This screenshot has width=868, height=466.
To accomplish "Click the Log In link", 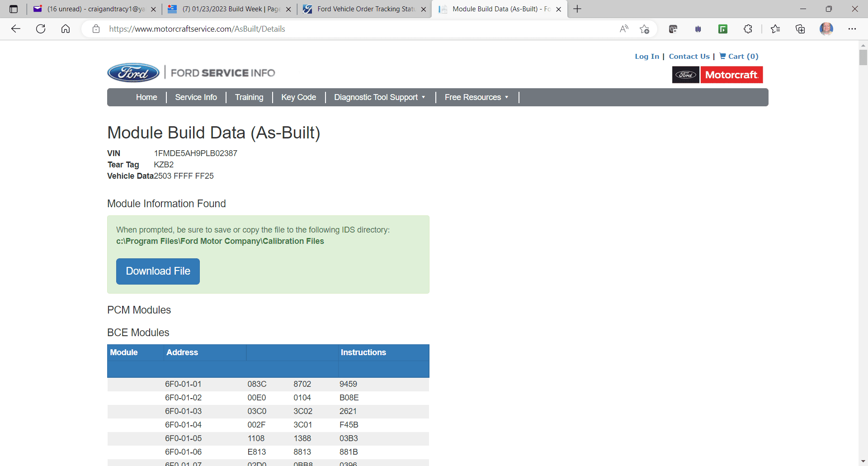I will click(x=647, y=56).
